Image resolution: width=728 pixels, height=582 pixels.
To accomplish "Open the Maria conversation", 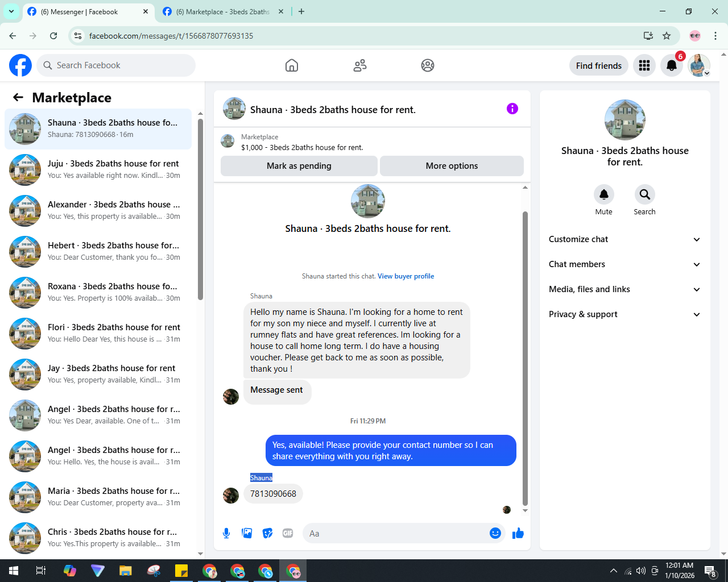I will 98,497.
